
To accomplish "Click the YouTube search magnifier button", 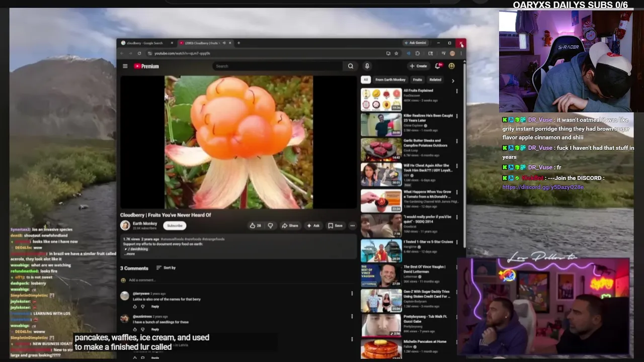I will coord(351,66).
